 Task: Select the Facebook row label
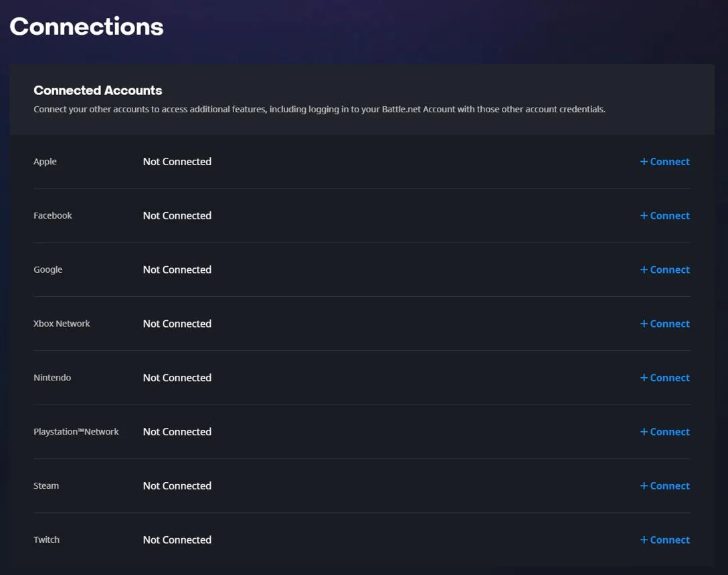pyautogui.click(x=53, y=215)
